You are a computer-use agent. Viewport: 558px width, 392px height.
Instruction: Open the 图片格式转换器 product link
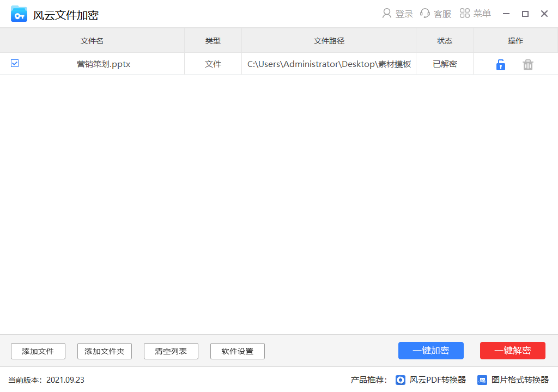point(513,380)
